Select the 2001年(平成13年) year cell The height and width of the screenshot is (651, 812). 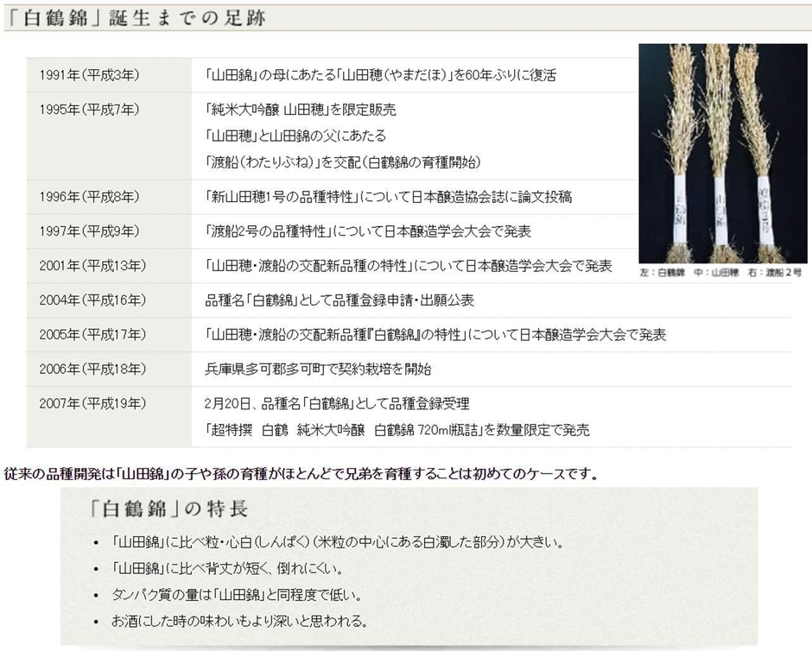(92, 266)
